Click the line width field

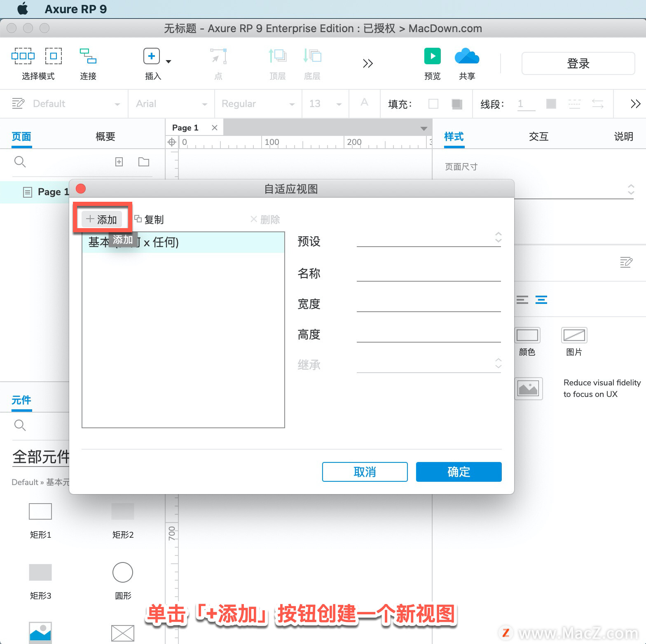(527, 104)
